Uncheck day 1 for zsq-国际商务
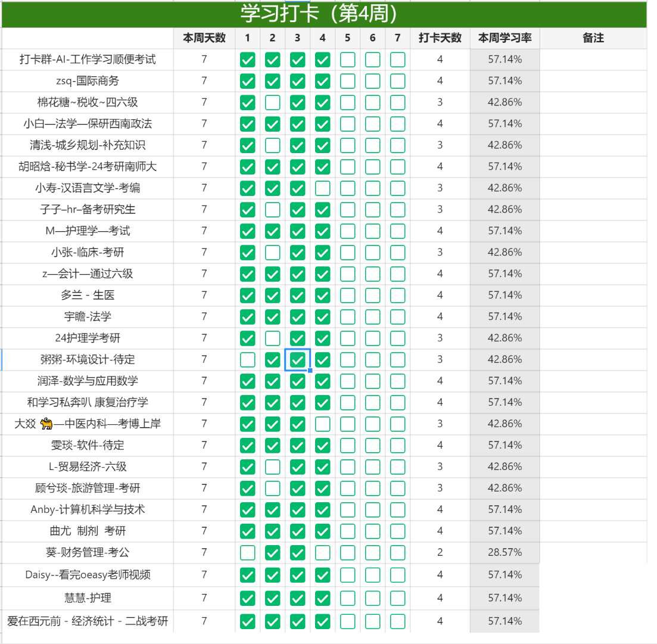This screenshot has height=644, width=657. click(247, 80)
